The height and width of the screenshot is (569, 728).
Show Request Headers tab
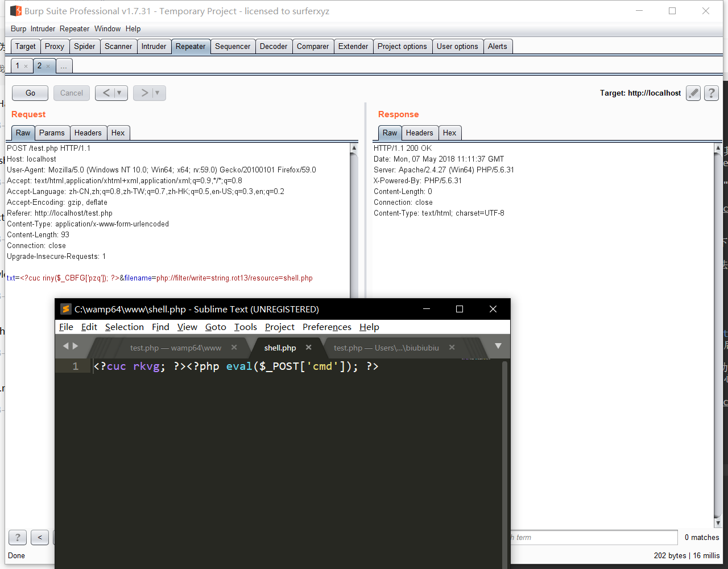point(88,133)
